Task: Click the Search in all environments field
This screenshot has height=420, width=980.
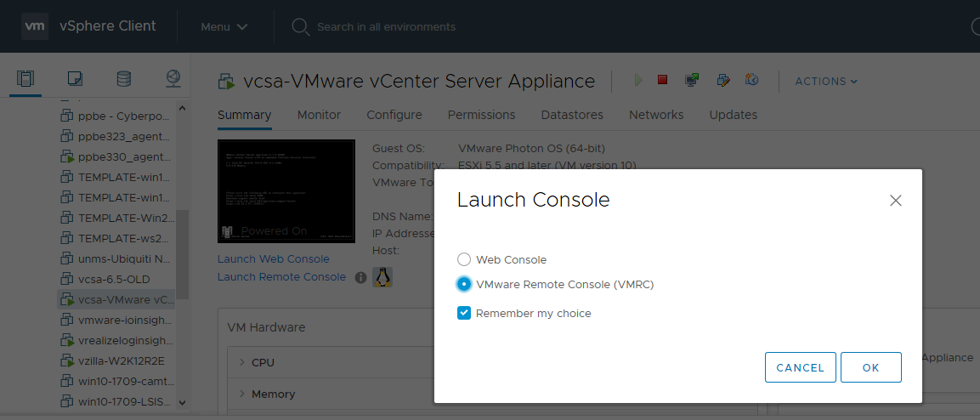Action: [x=386, y=27]
